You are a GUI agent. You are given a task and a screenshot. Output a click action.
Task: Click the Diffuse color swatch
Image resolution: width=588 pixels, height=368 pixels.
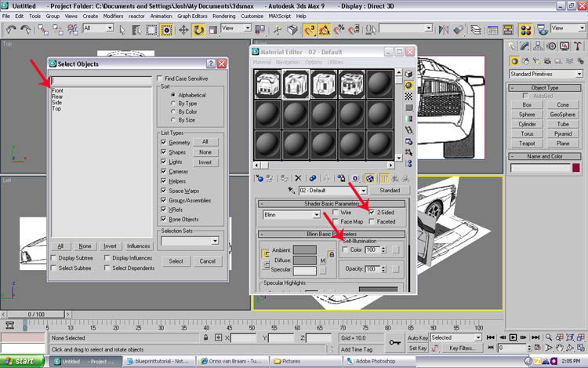[x=304, y=261]
